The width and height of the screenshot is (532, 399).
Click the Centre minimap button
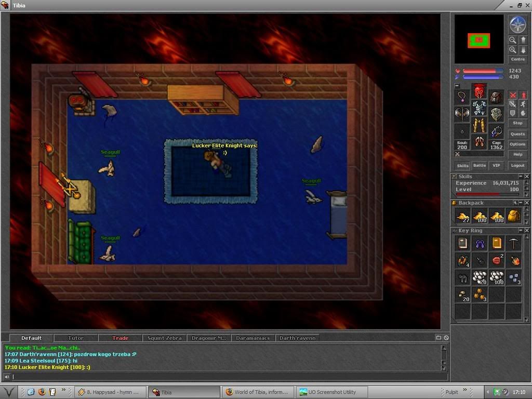pyautogui.click(x=518, y=59)
